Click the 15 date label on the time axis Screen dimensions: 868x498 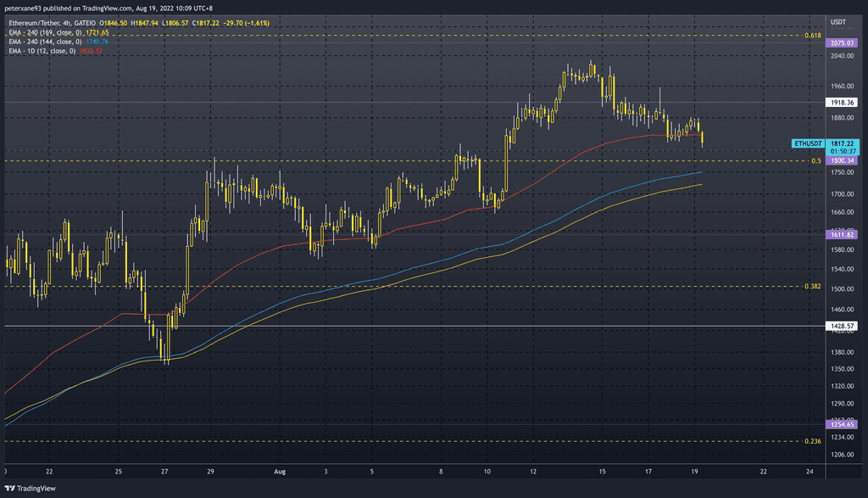[x=603, y=472]
